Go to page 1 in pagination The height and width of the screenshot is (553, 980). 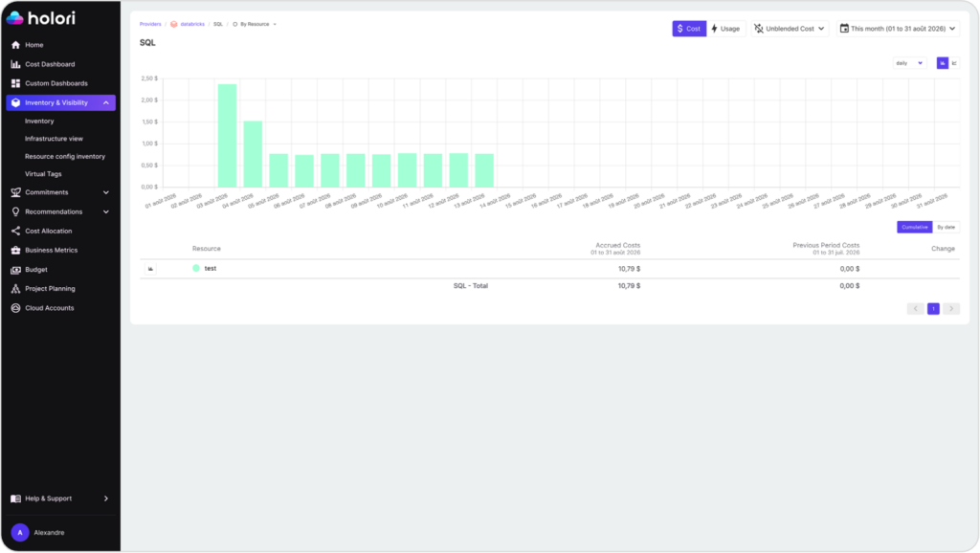(x=933, y=309)
